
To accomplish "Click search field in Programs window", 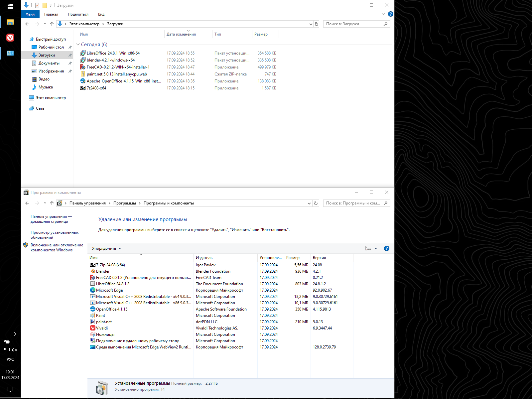I will click(x=356, y=203).
